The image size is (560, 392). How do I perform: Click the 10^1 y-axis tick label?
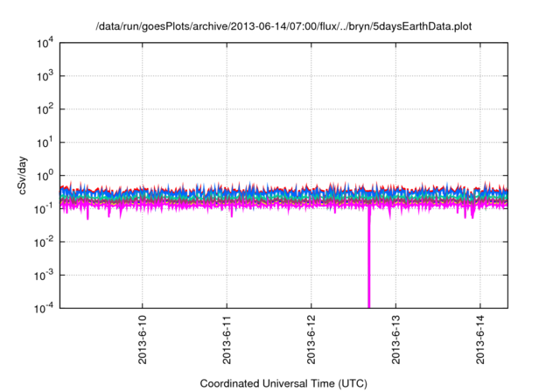(x=45, y=142)
